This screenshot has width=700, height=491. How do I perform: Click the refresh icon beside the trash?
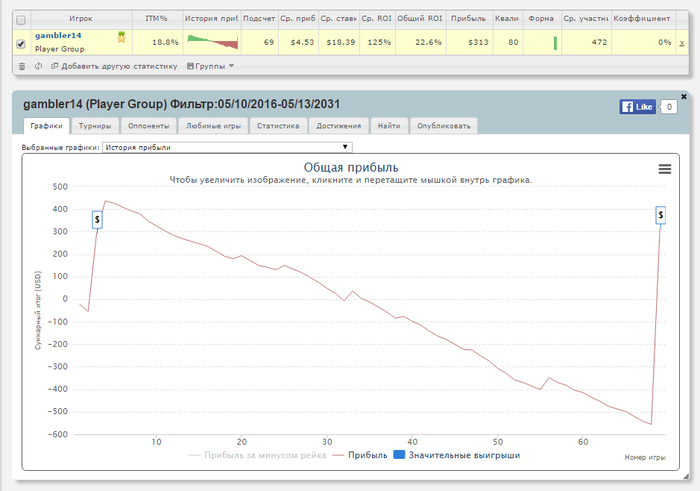tap(38, 66)
